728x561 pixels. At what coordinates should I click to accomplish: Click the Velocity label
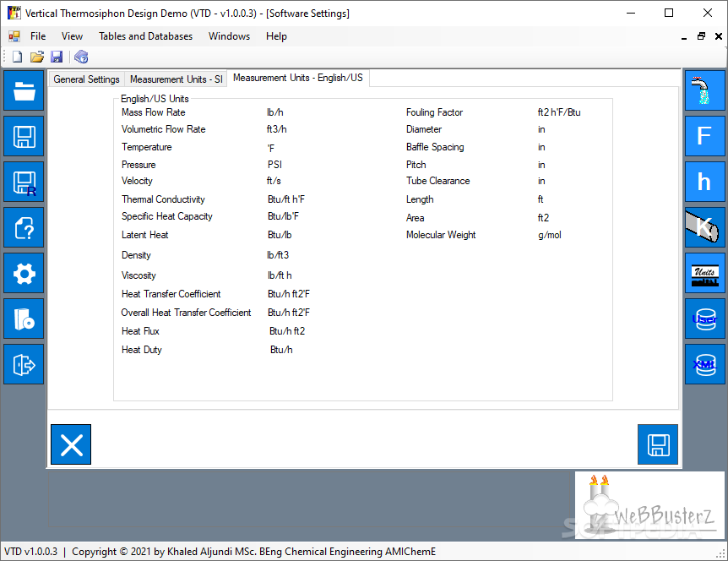pos(137,181)
